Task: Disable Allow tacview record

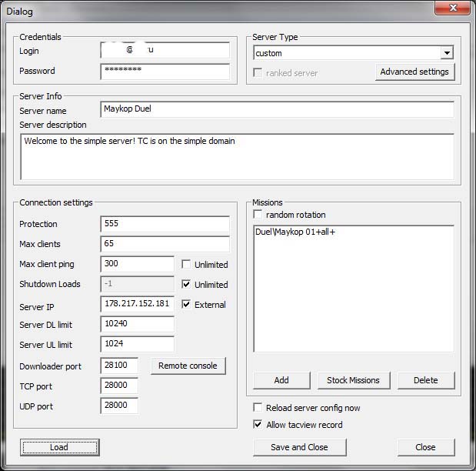Action: tap(258, 424)
